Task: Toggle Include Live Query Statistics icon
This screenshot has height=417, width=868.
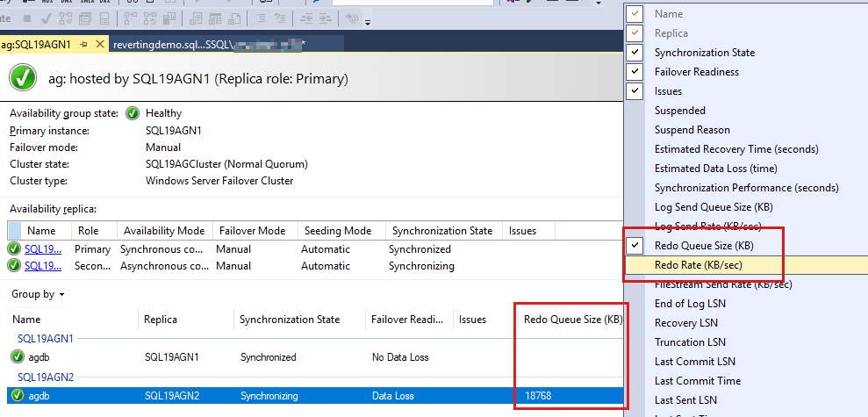Action: [x=150, y=18]
